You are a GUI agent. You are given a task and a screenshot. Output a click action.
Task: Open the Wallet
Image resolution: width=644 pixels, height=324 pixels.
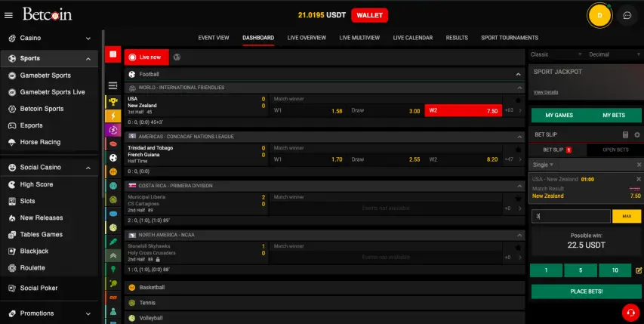coord(370,16)
